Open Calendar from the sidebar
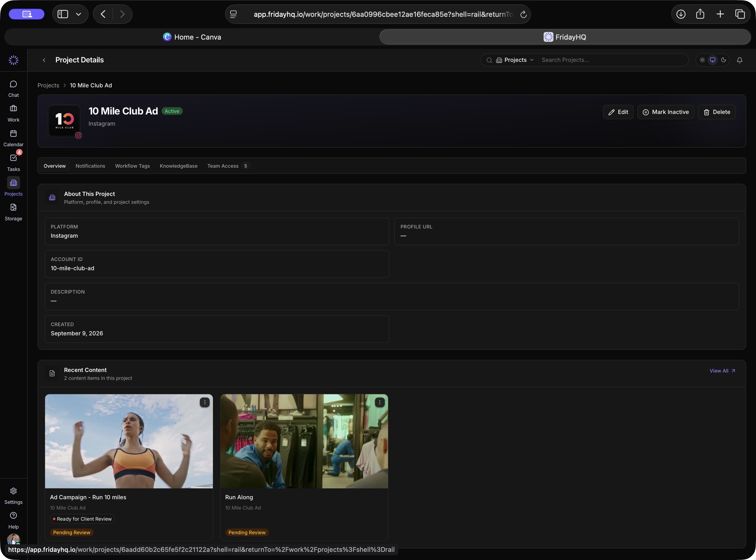The height and width of the screenshot is (560, 756). 13,138
